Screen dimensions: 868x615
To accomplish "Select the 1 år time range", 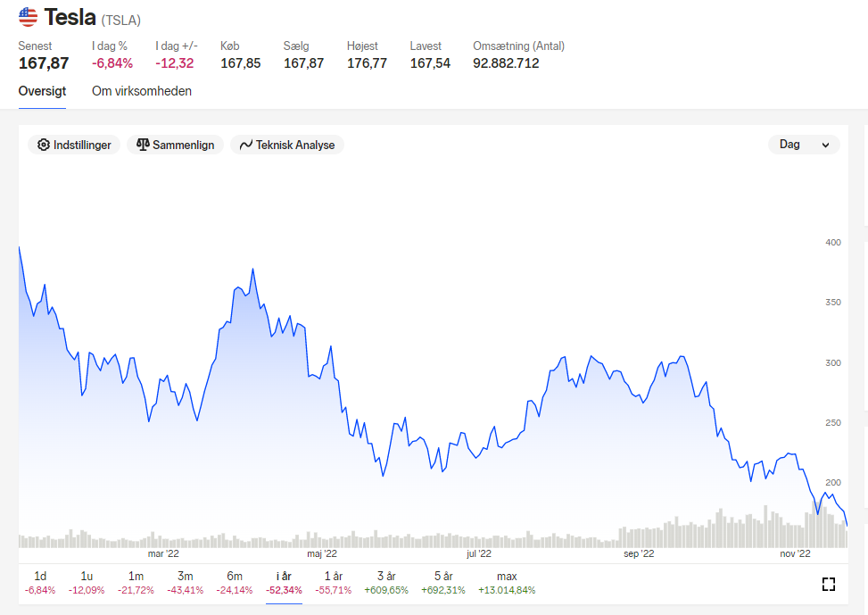I will tap(334, 583).
